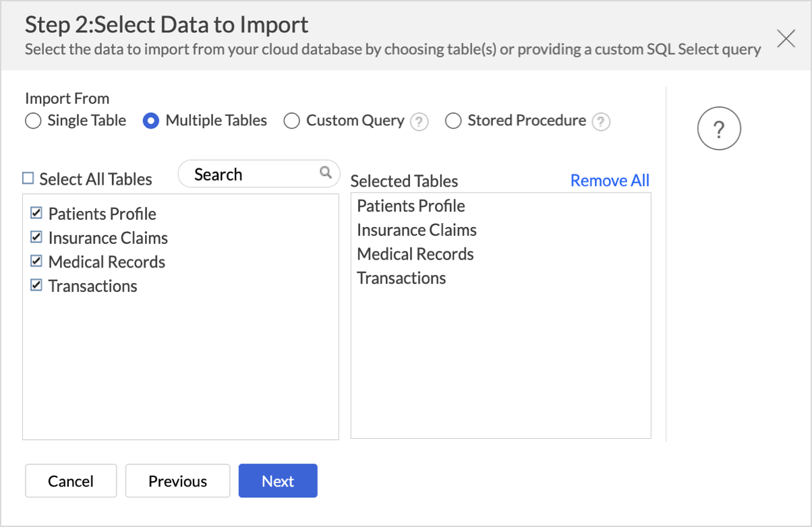
Task: Click the Remove All link
Action: point(610,181)
